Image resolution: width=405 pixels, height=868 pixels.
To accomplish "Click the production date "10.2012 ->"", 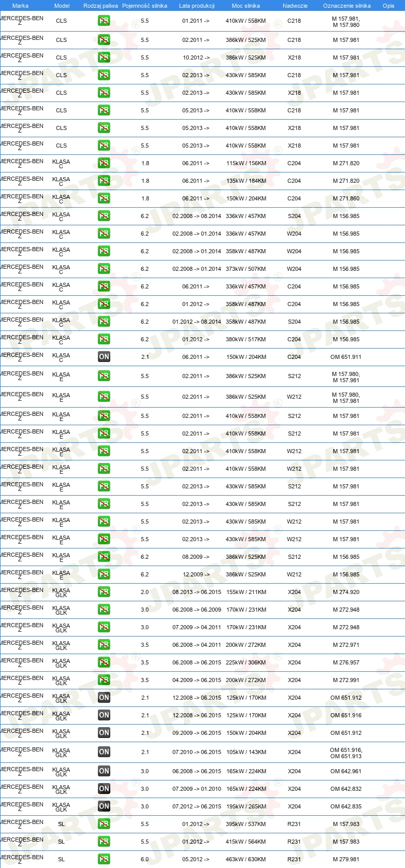I will 196,57.
